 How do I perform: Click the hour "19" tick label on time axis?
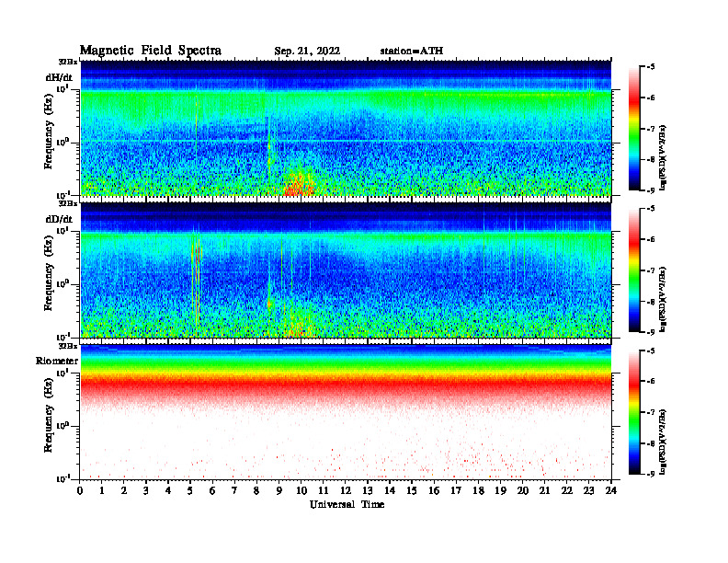click(500, 491)
